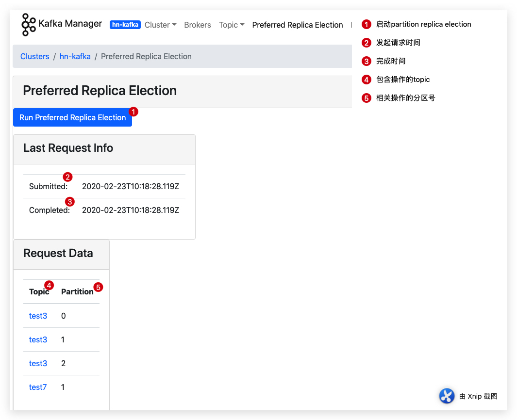Viewport: 517px width, 420px height.
Task: Open test3 topic link for partition 0
Action: (x=38, y=316)
